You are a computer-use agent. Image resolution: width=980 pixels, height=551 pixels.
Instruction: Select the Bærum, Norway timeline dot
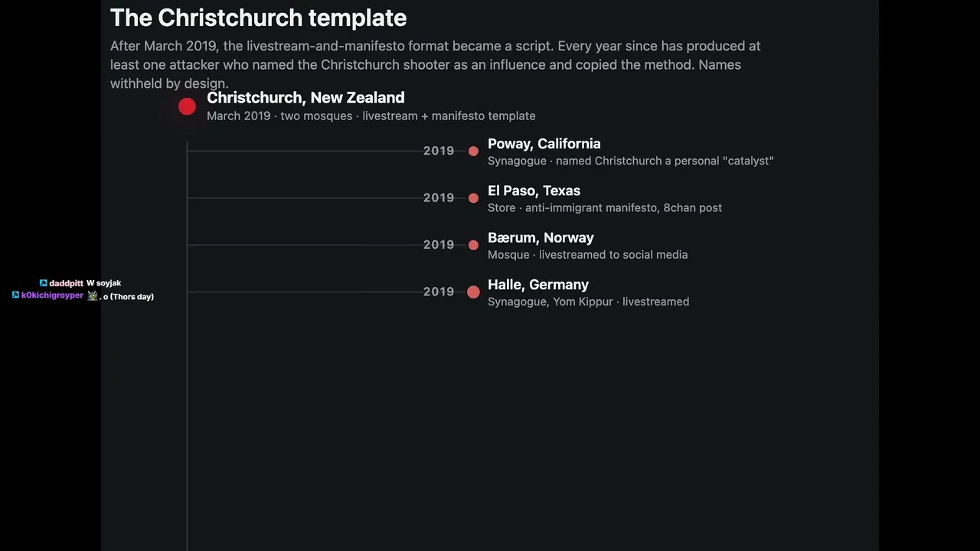pos(473,245)
